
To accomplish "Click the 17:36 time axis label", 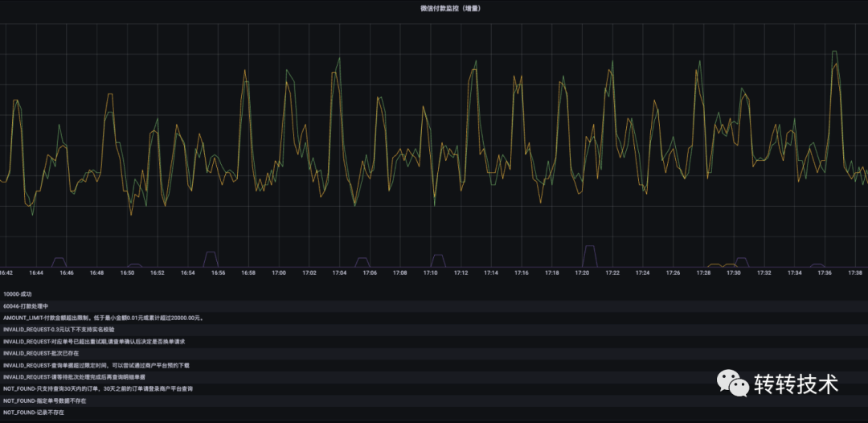I will click(x=825, y=273).
